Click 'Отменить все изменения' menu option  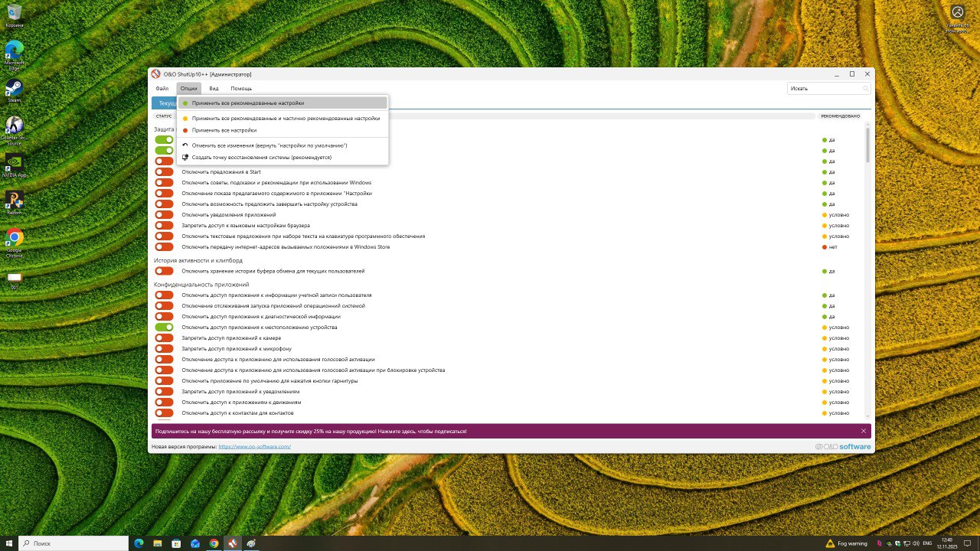tap(269, 145)
